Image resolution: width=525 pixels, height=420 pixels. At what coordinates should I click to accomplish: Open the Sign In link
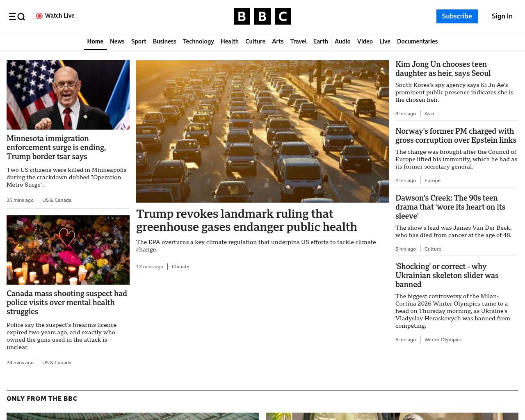[502, 16]
